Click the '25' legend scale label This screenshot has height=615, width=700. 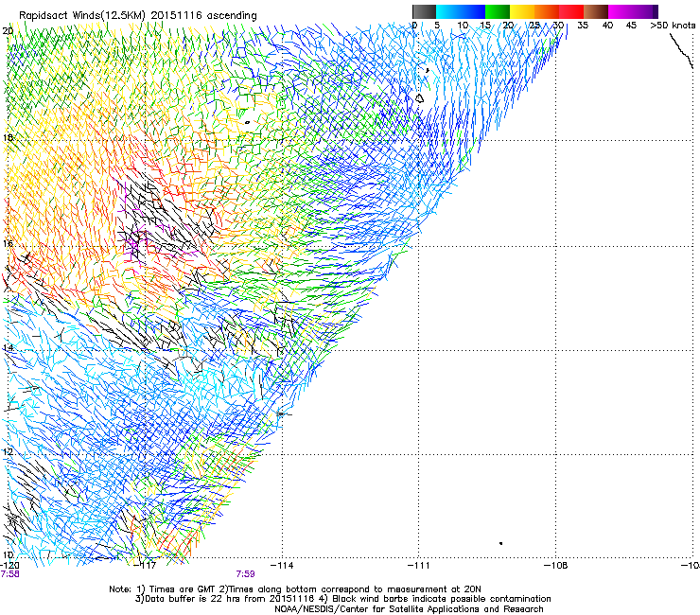click(x=534, y=26)
